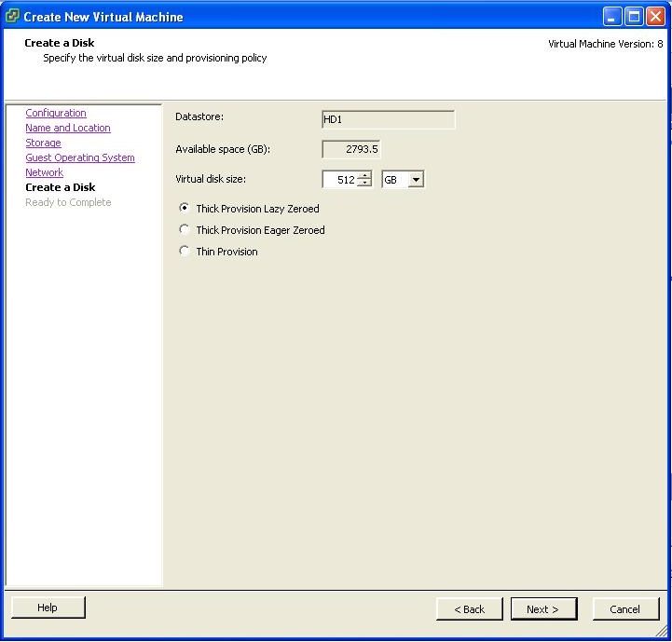
Task: Proceed with the Next button
Action: click(x=543, y=609)
